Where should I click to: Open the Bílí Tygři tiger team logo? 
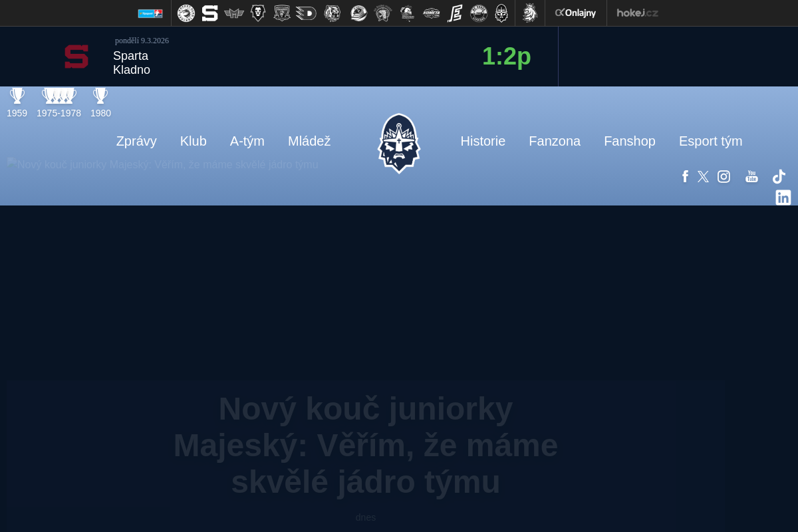coord(332,13)
